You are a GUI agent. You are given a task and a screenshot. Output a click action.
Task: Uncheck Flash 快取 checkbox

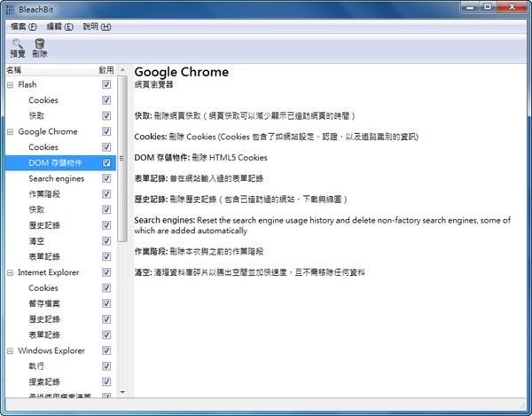[106, 115]
